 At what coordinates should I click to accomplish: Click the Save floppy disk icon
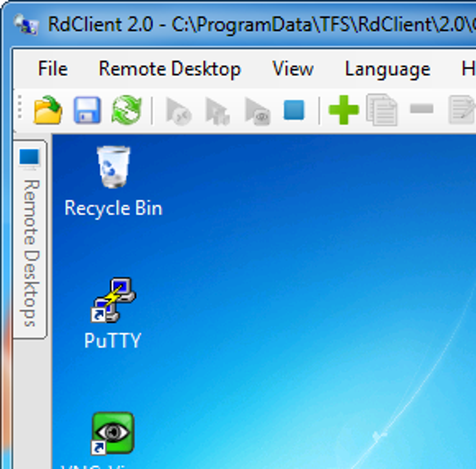(87, 110)
